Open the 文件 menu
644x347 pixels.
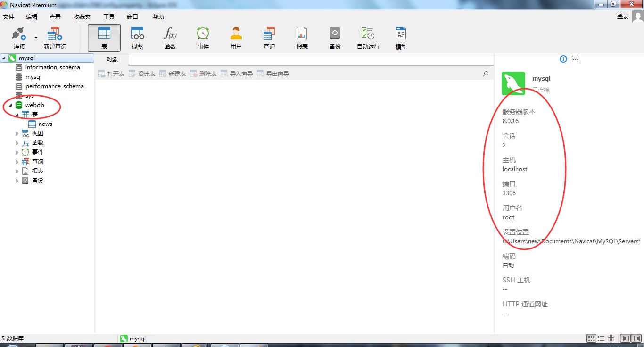coord(8,17)
